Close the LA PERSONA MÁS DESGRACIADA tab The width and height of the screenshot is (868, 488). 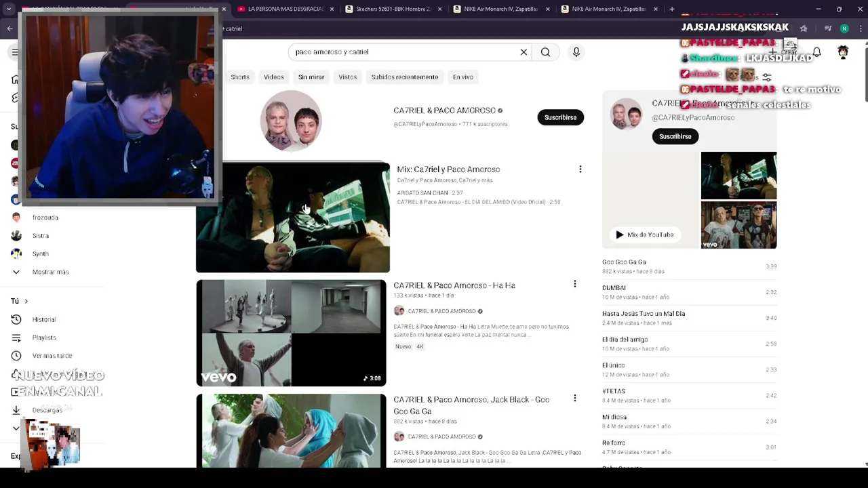coord(332,9)
